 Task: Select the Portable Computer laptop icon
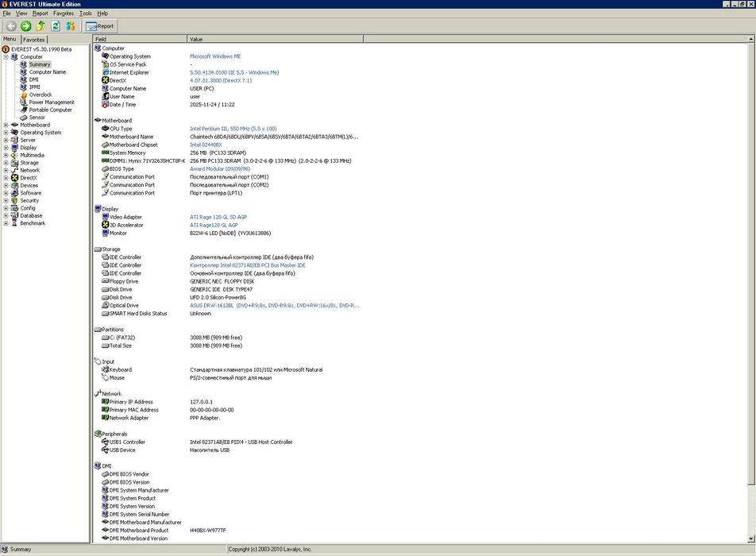tap(23, 110)
